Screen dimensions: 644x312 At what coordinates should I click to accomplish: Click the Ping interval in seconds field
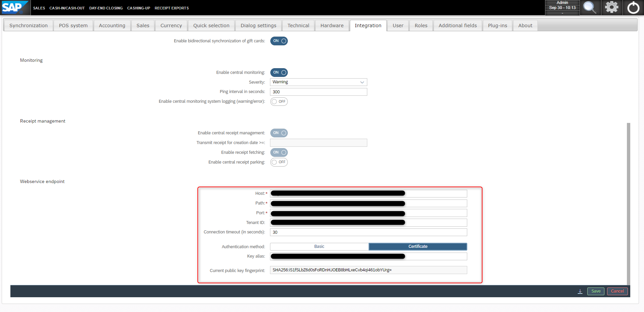coord(318,92)
